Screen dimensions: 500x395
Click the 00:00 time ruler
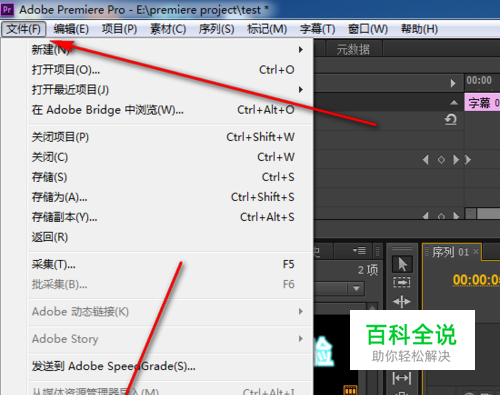point(479,80)
